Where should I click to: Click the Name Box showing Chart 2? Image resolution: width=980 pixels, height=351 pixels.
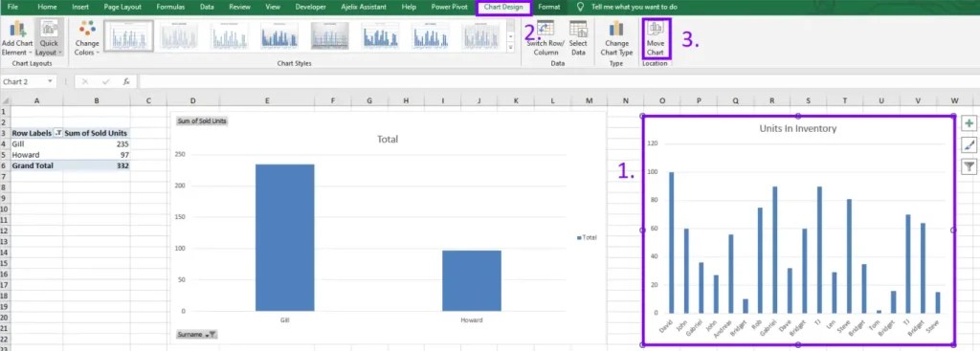(x=23, y=82)
